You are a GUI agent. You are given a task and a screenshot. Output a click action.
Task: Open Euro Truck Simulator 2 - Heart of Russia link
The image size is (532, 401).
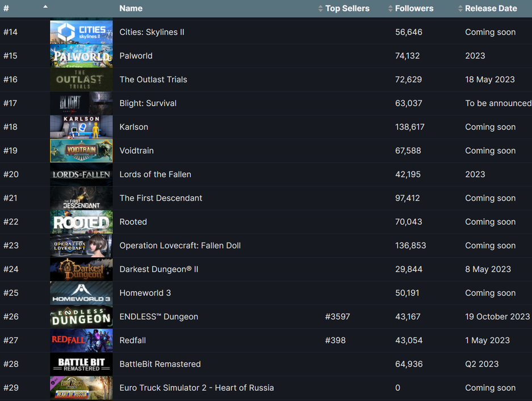(x=196, y=388)
